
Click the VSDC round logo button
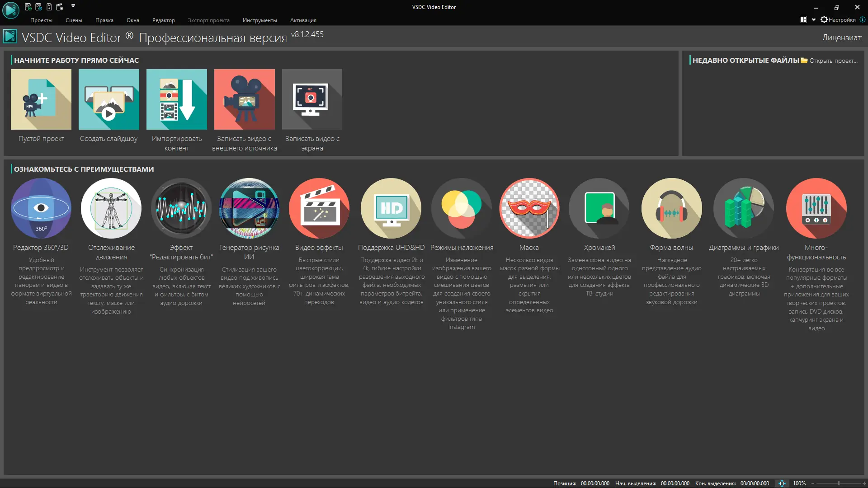click(x=10, y=10)
